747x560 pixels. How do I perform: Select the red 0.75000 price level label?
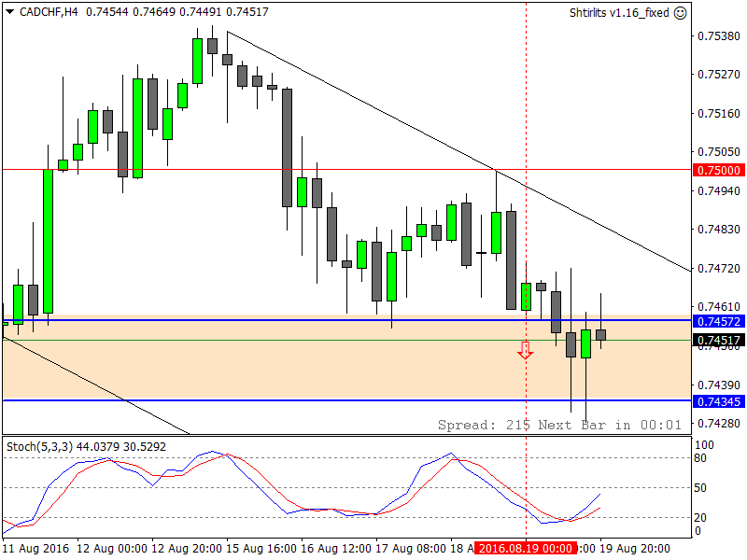pos(718,170)
